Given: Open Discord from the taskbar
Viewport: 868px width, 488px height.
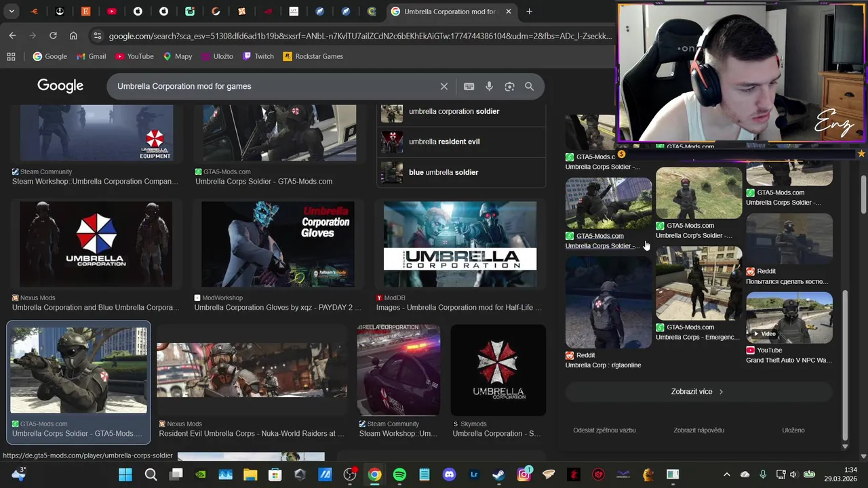Looking at the screenshot, I should tap(449, 474).
